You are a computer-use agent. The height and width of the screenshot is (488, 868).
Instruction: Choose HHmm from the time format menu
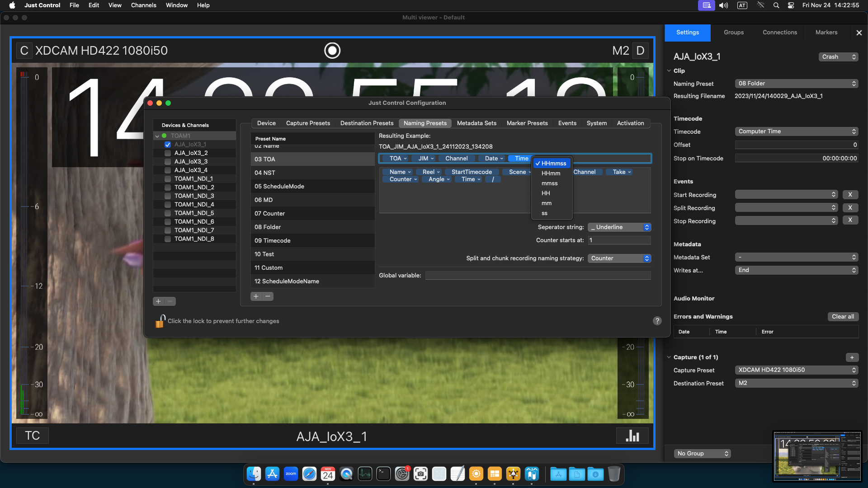tap(552, 174)
